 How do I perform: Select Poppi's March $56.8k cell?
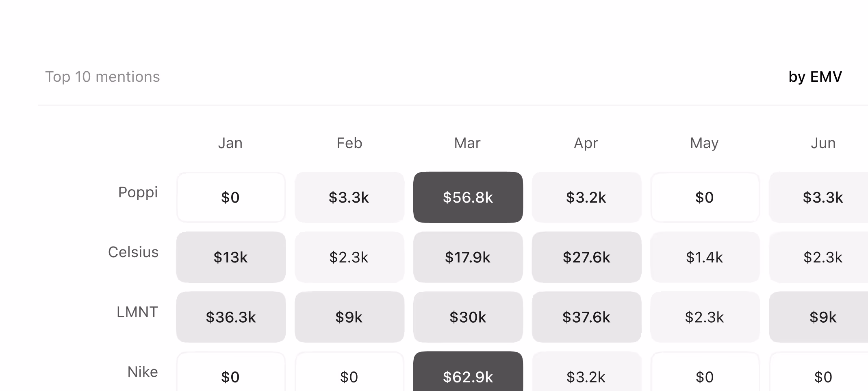coord(468,197)
